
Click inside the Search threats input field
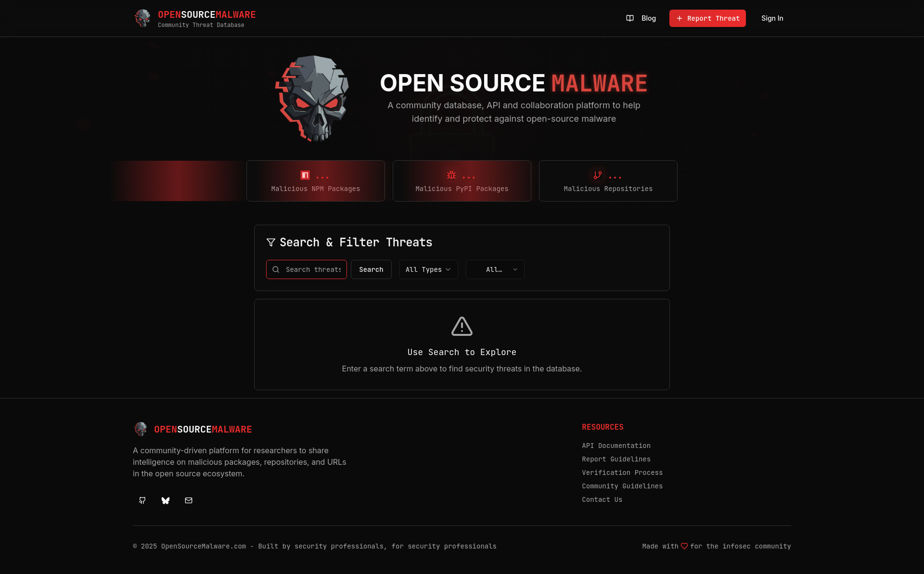click(x=313, y=269)
